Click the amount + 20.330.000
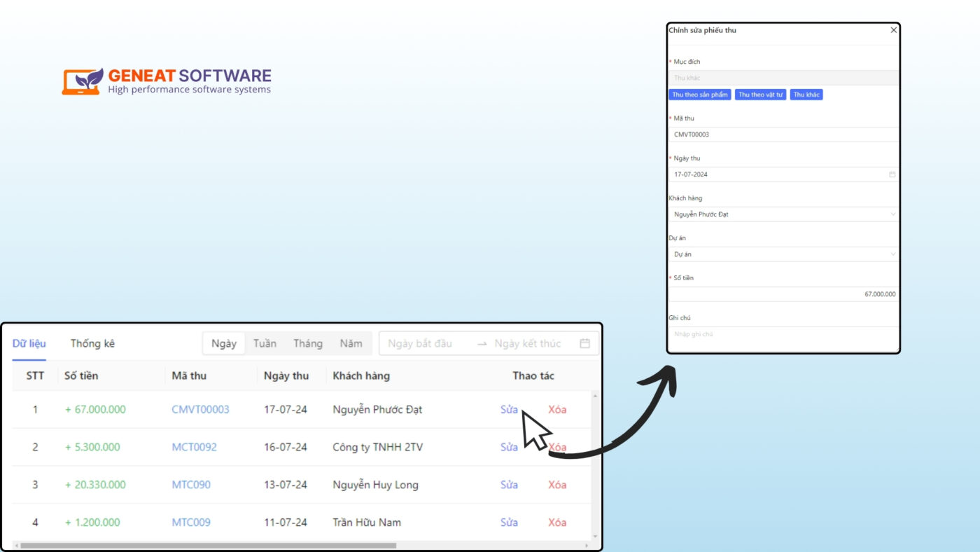Screen dimensions: 980x552 95,485
